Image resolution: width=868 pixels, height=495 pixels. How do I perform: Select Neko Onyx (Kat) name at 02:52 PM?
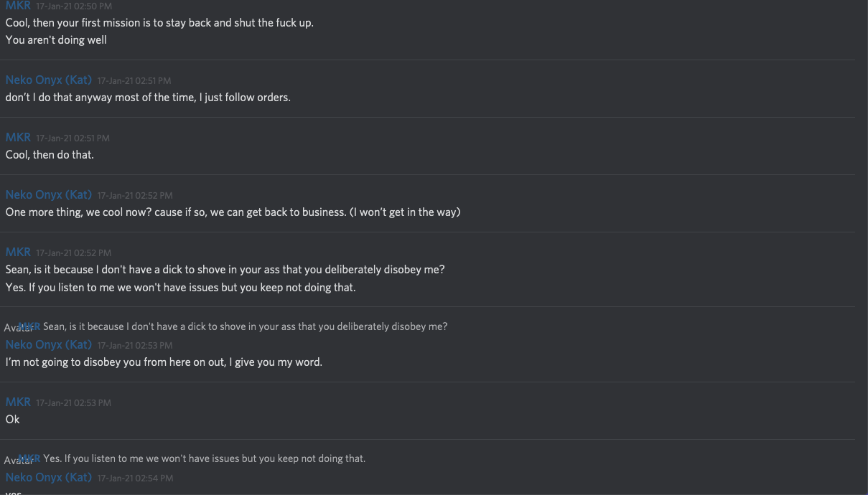(48, 195)
